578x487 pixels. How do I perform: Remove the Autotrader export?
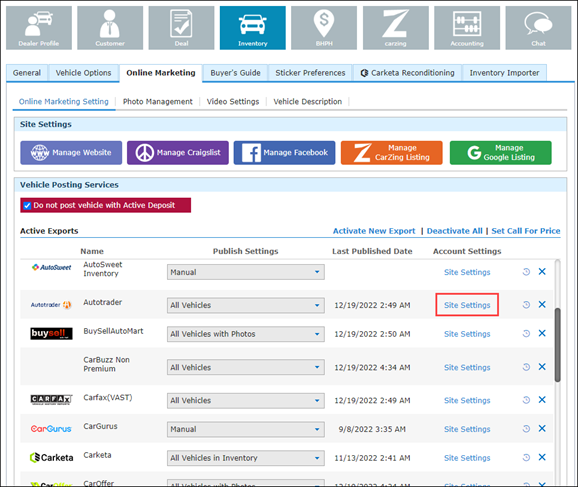pos(542,304)
